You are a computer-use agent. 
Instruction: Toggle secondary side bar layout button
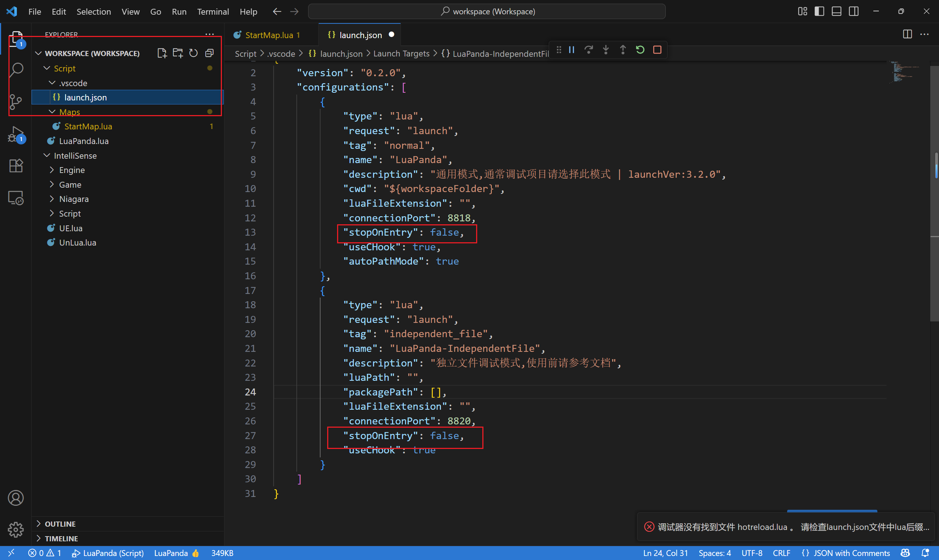[853, 11]
